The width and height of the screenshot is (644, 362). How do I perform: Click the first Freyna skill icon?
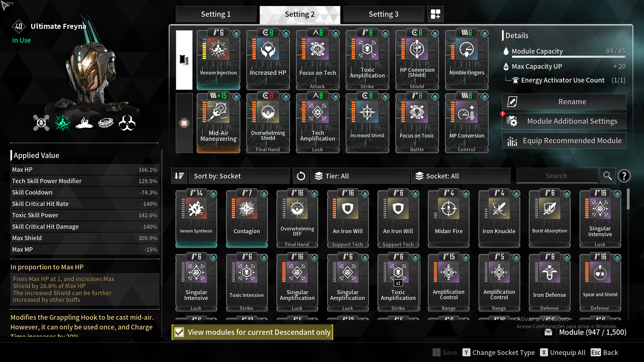[x=41, y=123]
